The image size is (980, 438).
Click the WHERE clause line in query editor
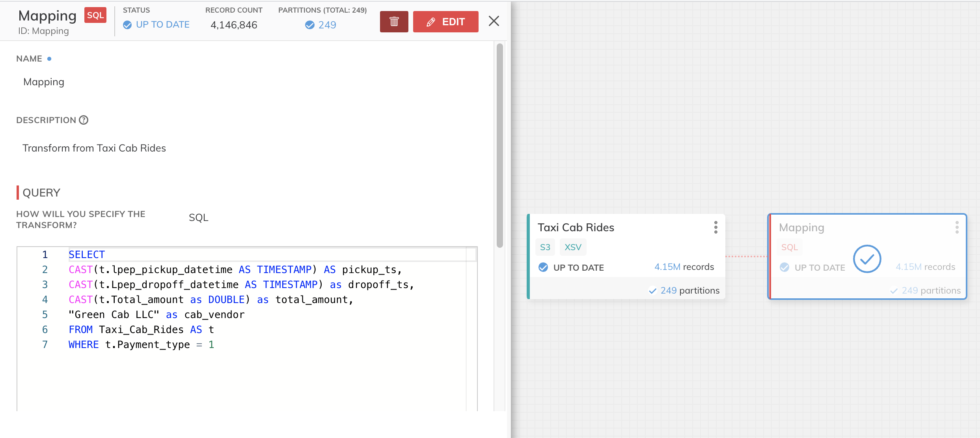pos(141,344)
